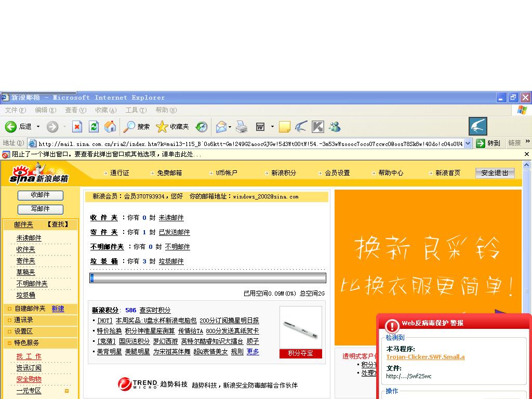Click the page scrollbar up arrow

pyautogui.click(x=527, y=165)
